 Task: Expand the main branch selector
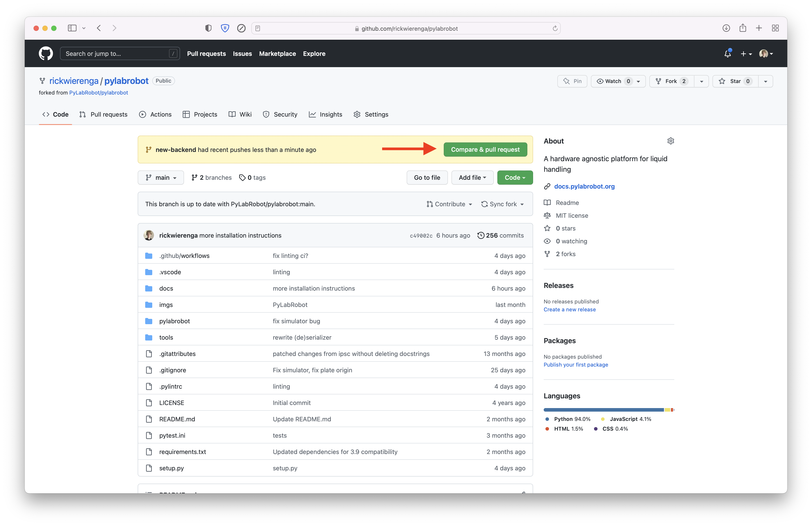pos(161,178)
